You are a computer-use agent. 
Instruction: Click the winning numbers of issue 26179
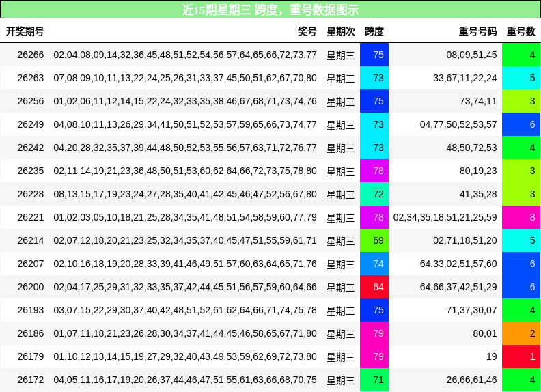(x=185, y=356)
